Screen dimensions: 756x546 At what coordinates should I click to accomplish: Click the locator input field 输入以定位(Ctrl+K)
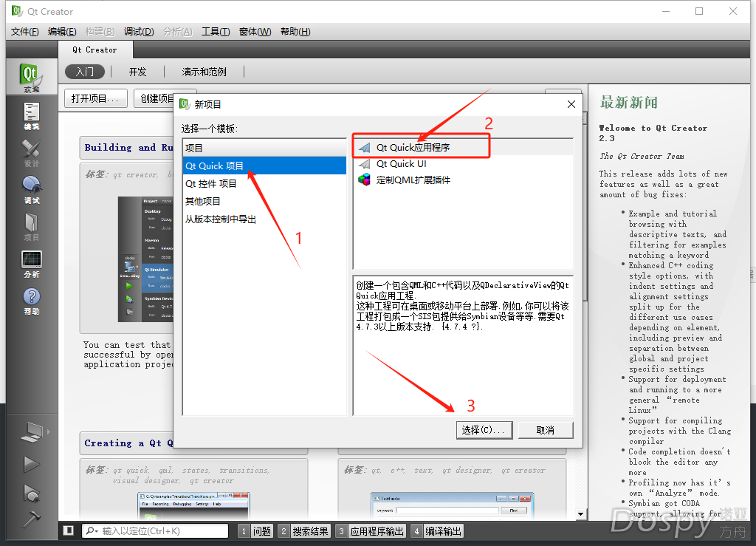coord(155,531)
